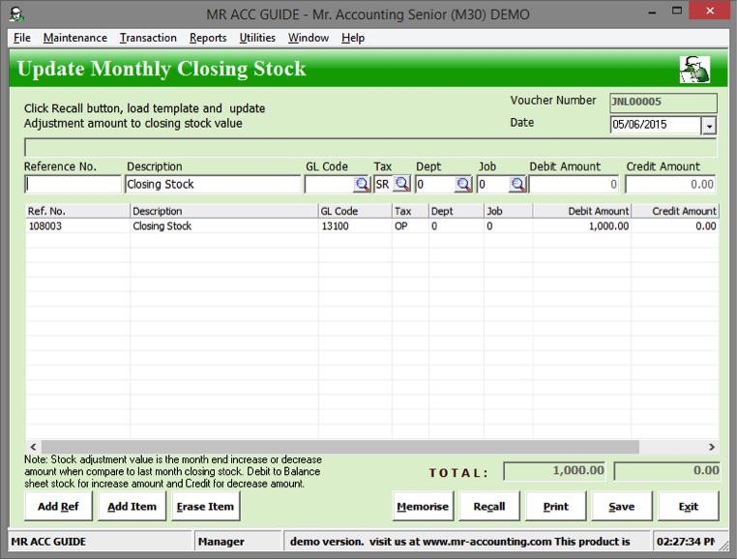737x560 pixels.
Task: Click the MR ACC GUIDE status bar entry
Action: coord(101,542)
